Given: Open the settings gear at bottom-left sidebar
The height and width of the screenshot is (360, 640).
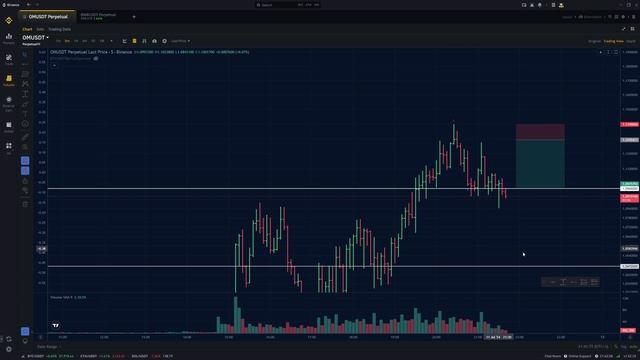Looking at the screenshot, I should [9, 349].
